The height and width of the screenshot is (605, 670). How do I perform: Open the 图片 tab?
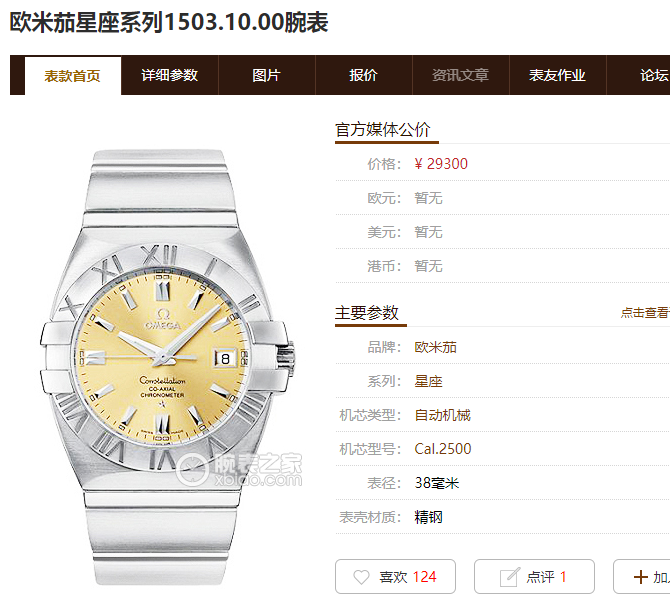[267, 75]
